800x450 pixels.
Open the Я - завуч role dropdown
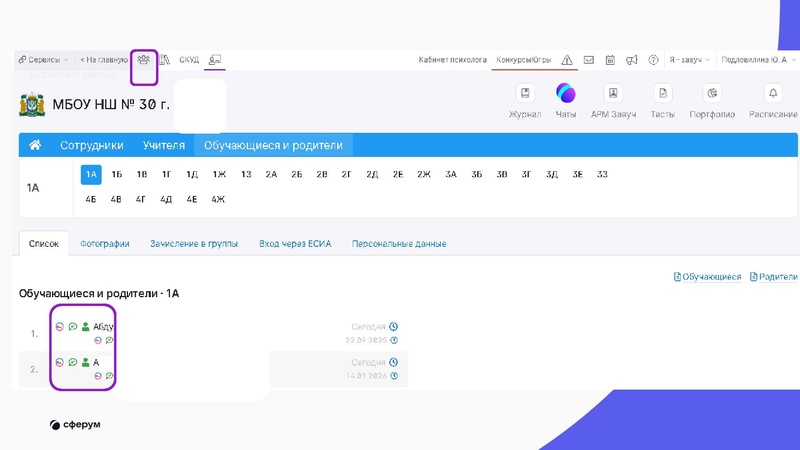689,60
